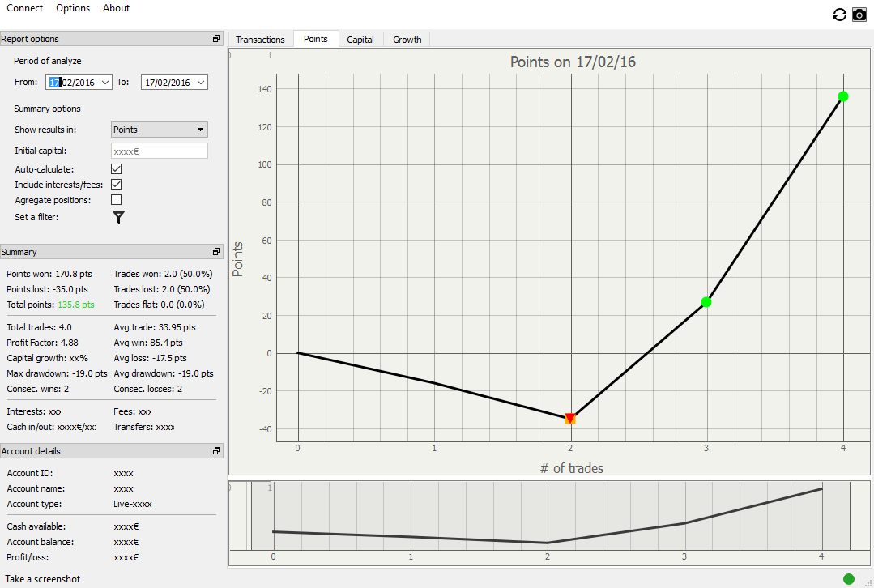874x588 pixels.
Task: Click the Take a screenshot status text
Action: 42,578
